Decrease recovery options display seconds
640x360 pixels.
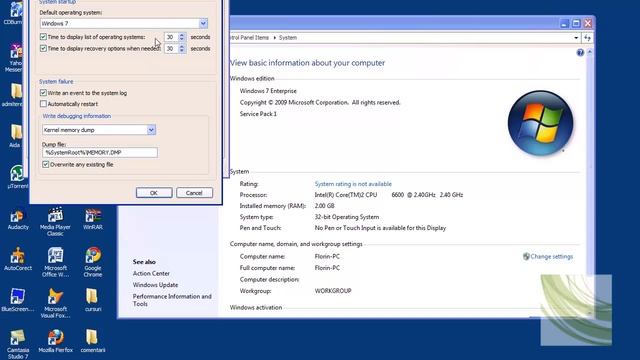[x=182, y=51]
